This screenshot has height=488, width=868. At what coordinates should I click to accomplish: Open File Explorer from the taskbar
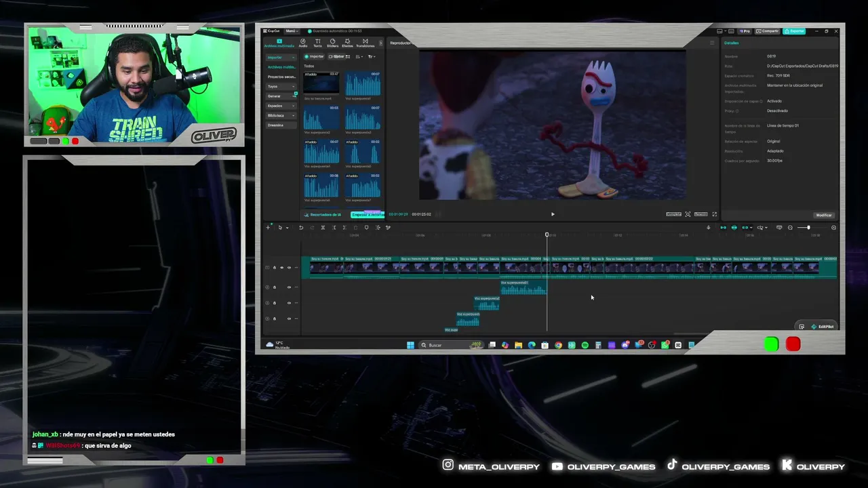pyautogui.click(x=518, y=345)
